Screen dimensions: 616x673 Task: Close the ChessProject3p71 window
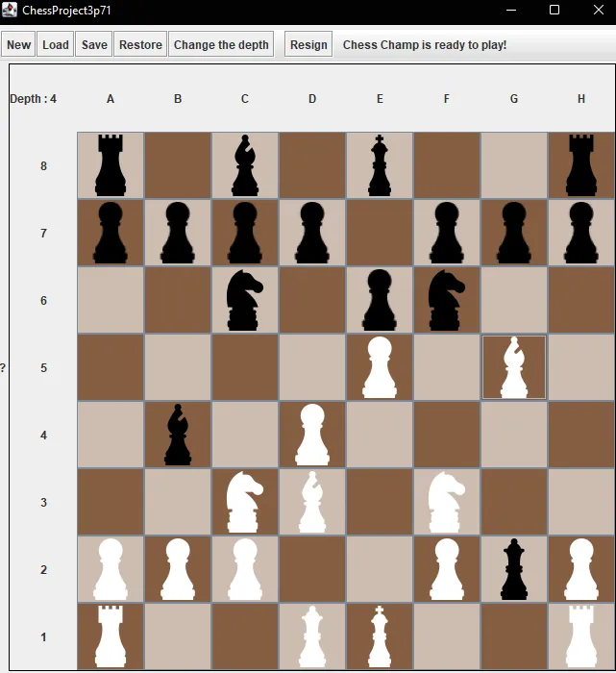599,10
